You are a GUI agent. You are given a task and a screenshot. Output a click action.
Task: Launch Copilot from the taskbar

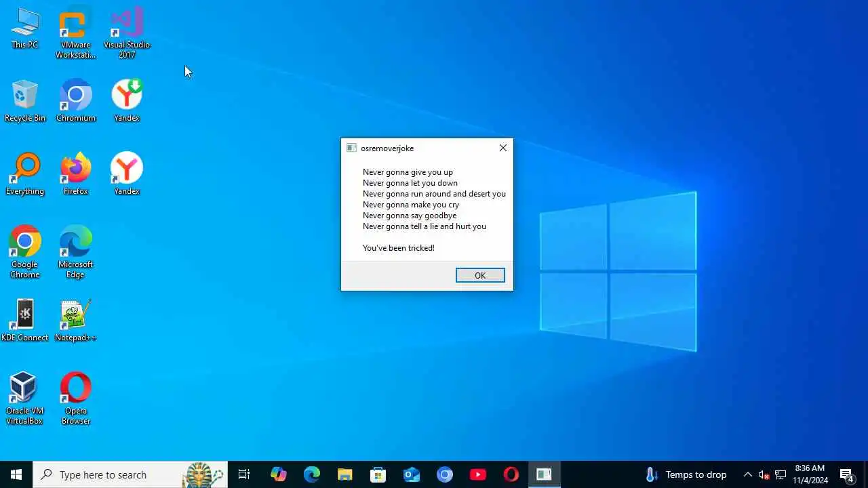(x=279, y=474)
